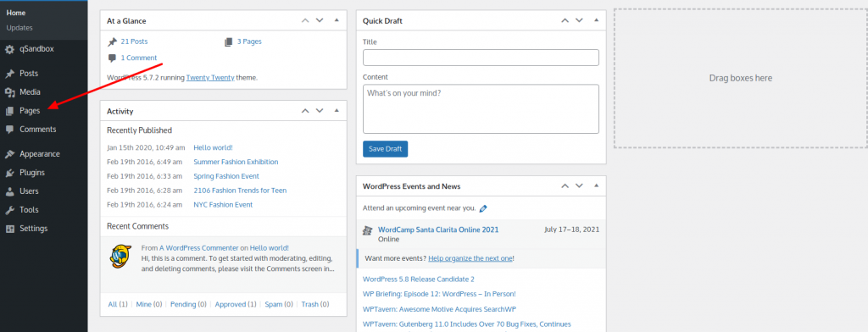Open the Twenty Twenty theme link

[210, 78]
